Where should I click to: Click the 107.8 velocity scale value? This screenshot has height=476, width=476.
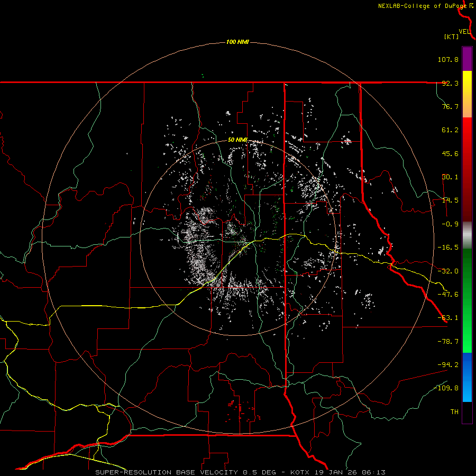pos(448,59)
